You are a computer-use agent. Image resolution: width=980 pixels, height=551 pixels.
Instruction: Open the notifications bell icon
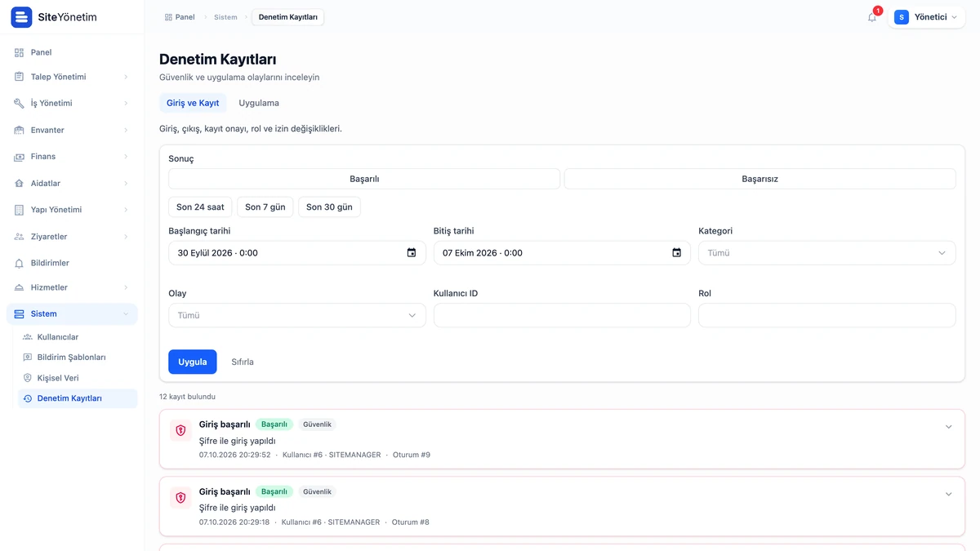[x=872, y=17]
